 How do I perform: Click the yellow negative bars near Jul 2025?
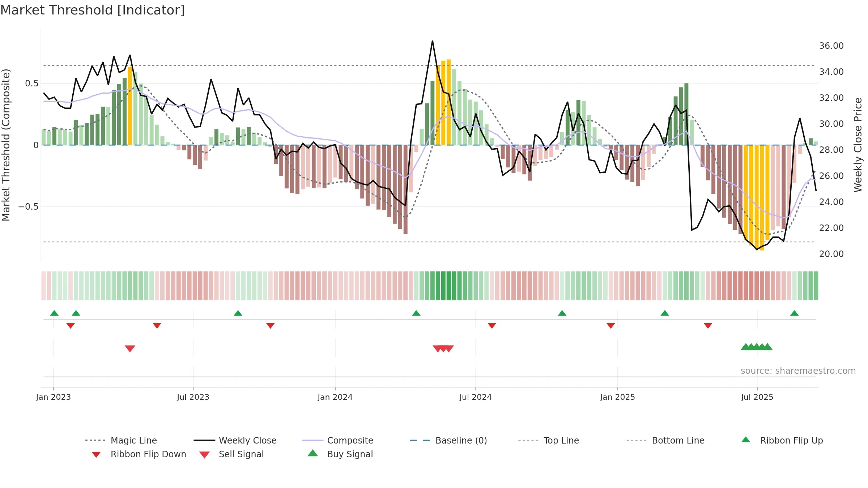pyautogui.click(x=757, y=197)
